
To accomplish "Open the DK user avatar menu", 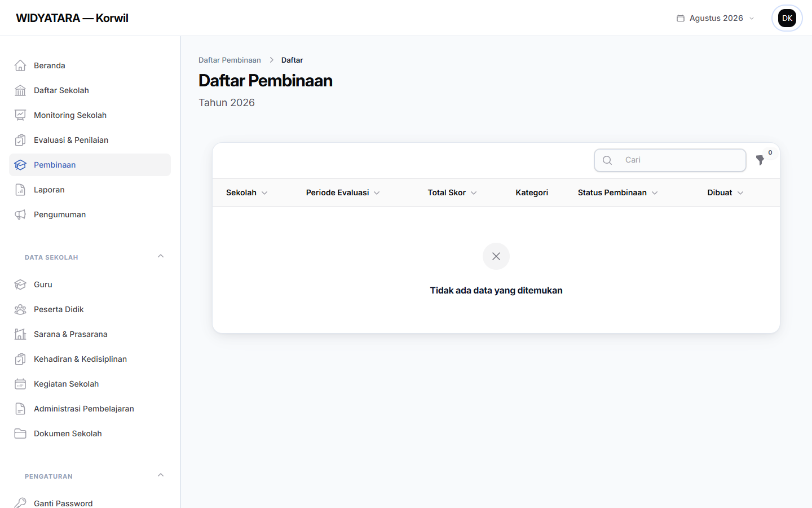I will pos(787,18).
